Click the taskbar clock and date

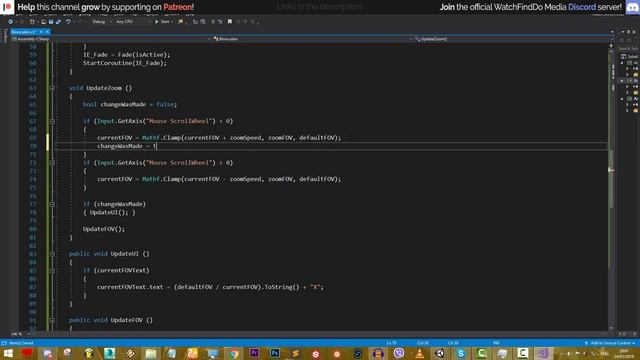pos(624,353)
